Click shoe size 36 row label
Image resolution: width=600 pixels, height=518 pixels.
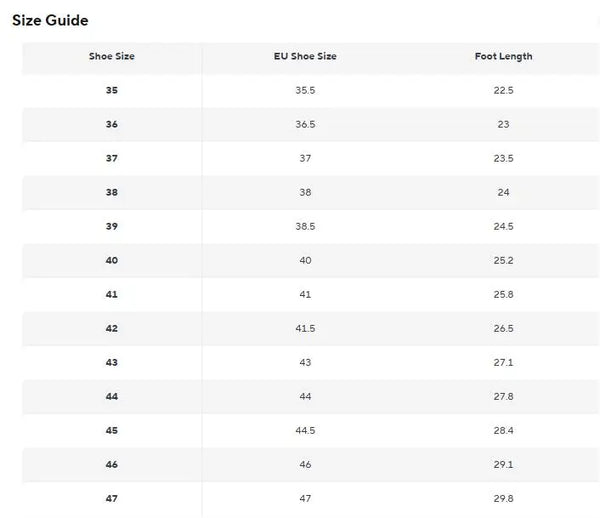point(112,124)
